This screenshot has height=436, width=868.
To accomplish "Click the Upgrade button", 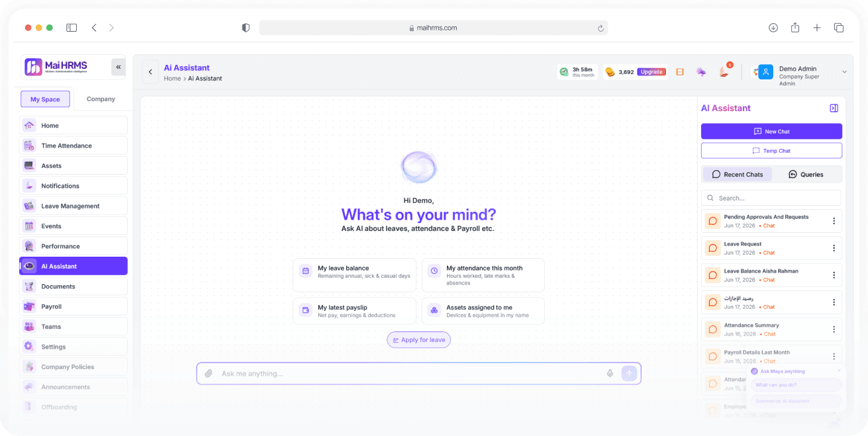I will (651, 72).
